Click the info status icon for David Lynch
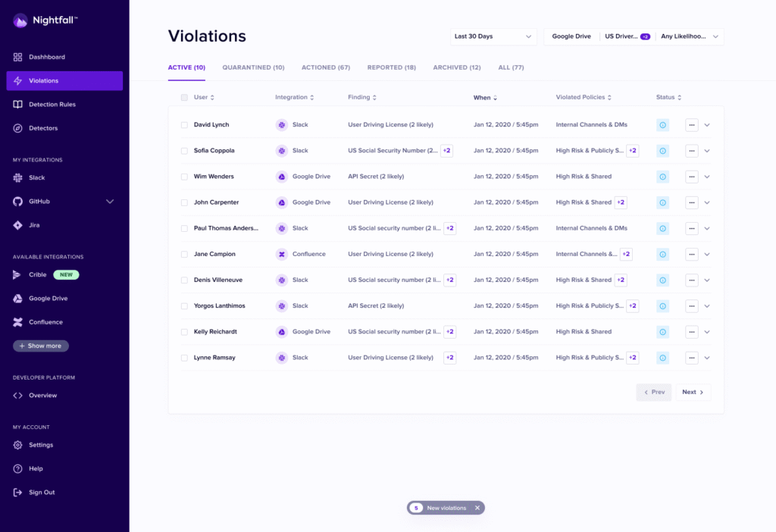Screen dimensions: 776x532 [x=662, y=125]
